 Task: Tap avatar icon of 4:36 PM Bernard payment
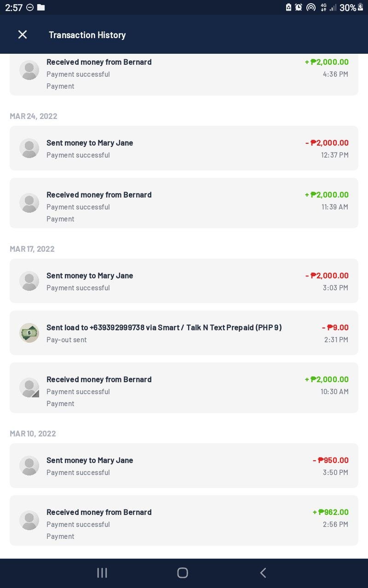(29, 70)
